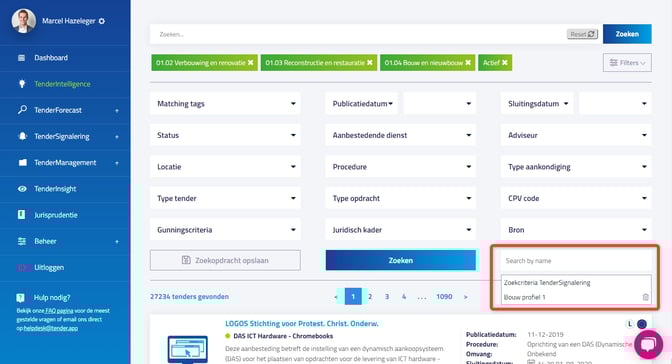Viewport: 672px width, 364px height.
Task: Click Zoekopdracht opslaan button
Action: 225,260
